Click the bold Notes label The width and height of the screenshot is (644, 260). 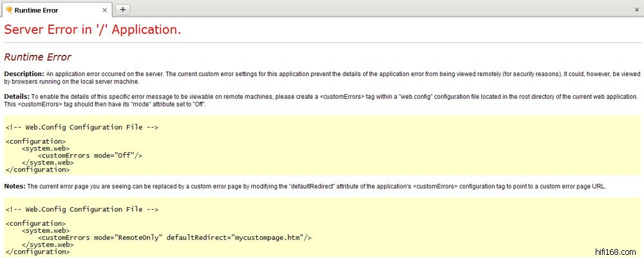pos(15,186)
